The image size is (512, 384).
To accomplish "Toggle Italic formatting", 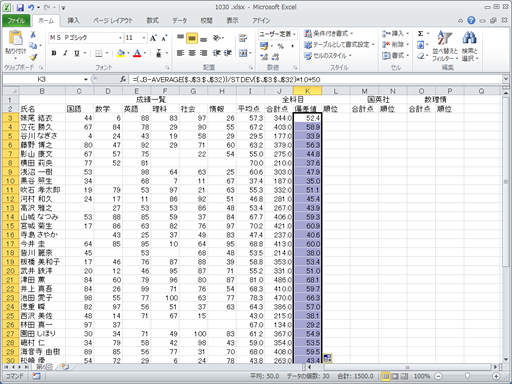I will [x=65, y=53].
